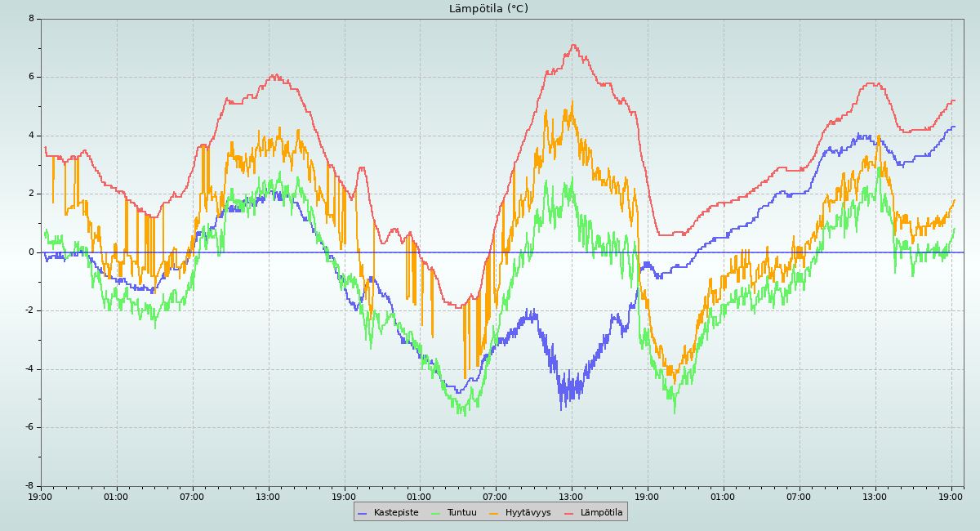
Task: Click the Tuntuu legend label
Action: click(x=461, y=512)
